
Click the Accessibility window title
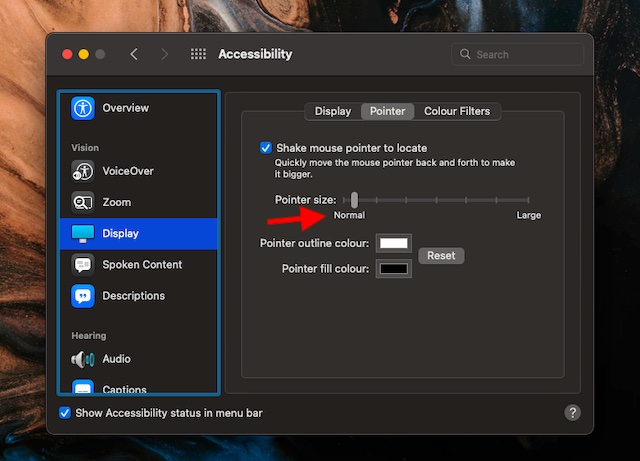pos(255,54)
